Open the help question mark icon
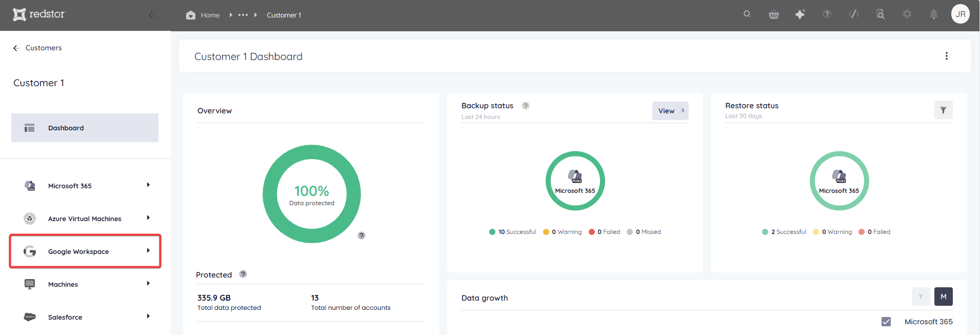 tap(827, 14)
